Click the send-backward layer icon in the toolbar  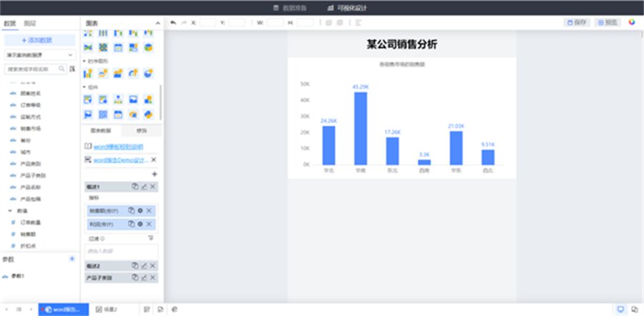[340, 23]
